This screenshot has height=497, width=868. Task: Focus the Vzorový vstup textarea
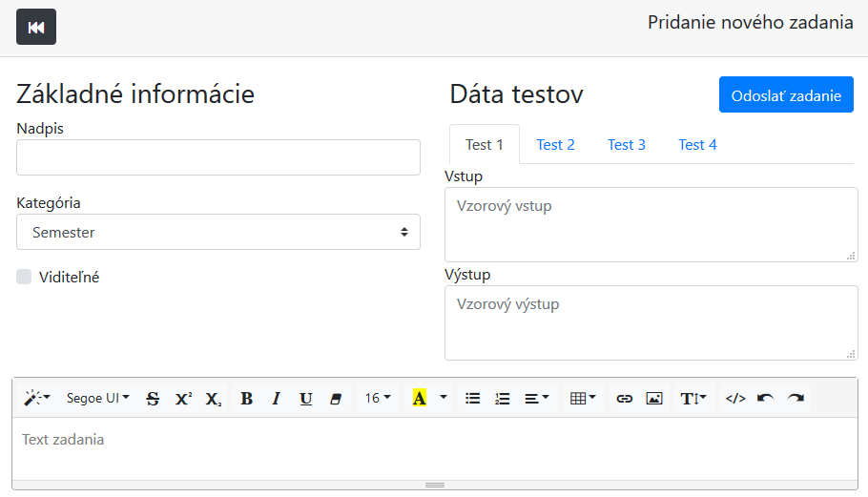pyautogui.click(x=651, y=225)
